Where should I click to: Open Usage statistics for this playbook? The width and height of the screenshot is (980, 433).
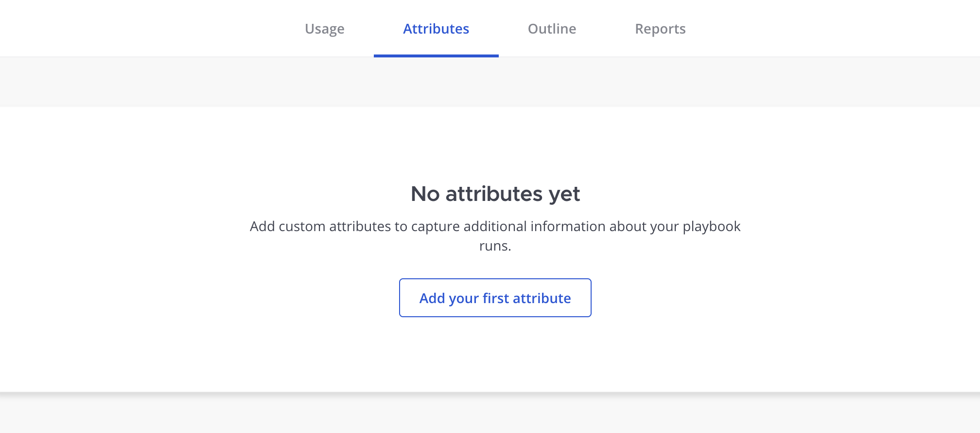[325, 29]
